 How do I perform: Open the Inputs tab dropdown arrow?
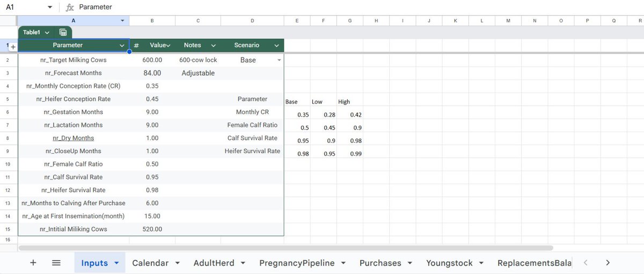click(x=116, y=263)
